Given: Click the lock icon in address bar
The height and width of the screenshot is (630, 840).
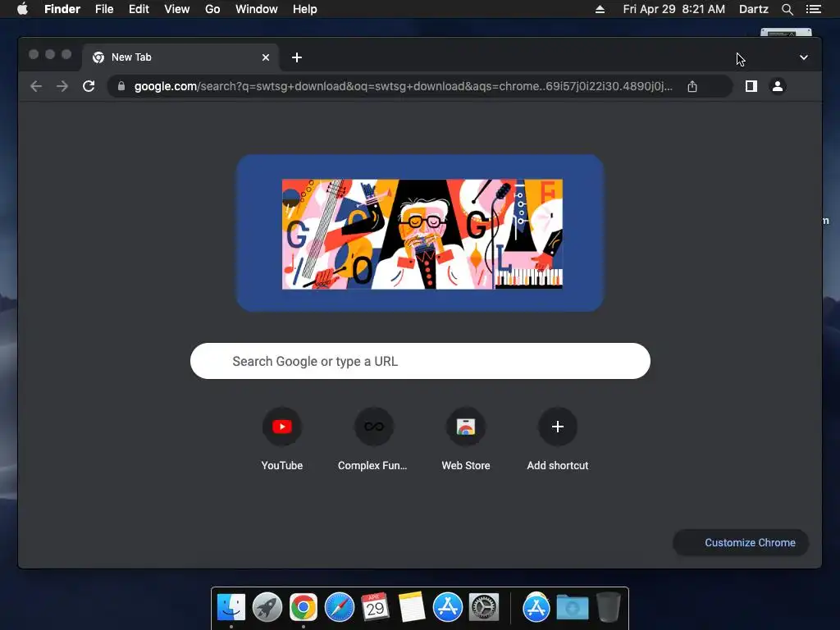Looking at the screenshot, I should (121, 86).
